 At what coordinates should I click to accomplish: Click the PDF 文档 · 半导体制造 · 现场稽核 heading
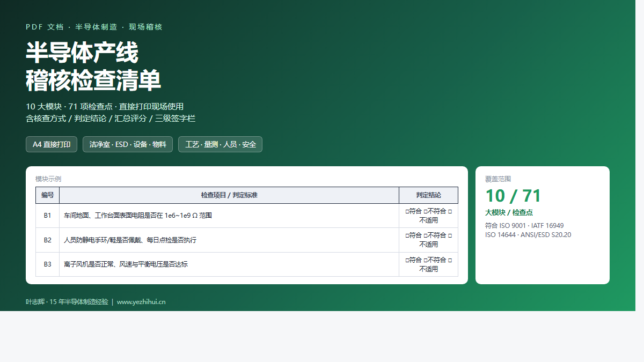pyautogui.click(x=94, y=27)
